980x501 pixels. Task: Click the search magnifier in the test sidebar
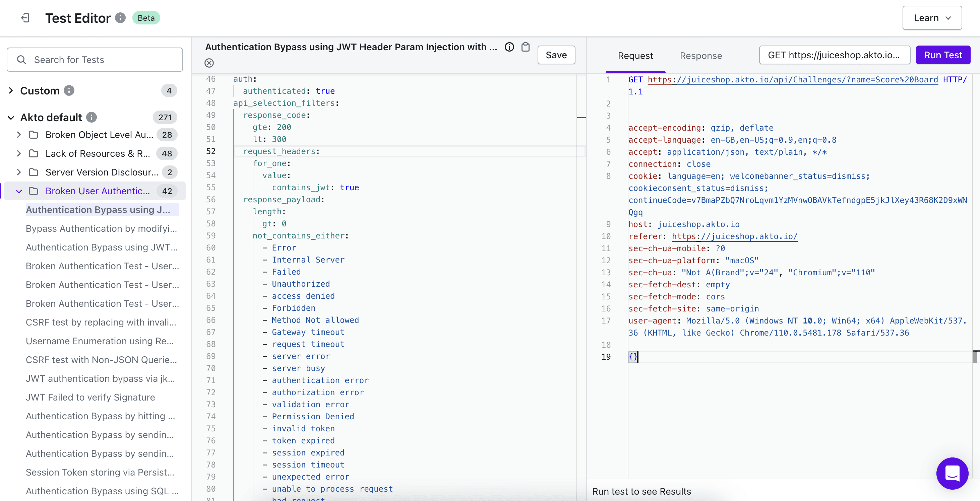[21, 60]
